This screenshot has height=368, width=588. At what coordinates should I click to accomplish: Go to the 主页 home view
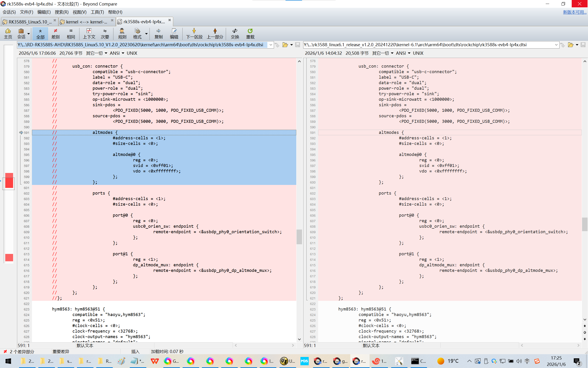pyautogui.click(x=8, y=34)
